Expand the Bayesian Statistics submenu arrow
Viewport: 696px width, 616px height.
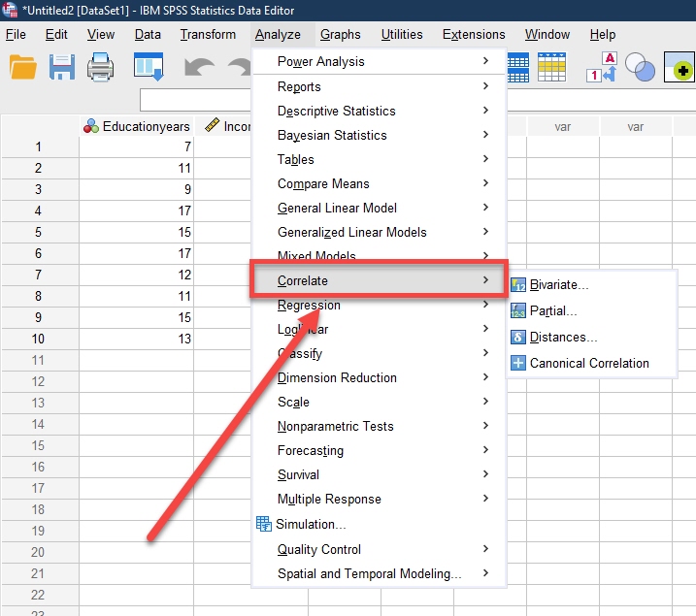(485, 135)
